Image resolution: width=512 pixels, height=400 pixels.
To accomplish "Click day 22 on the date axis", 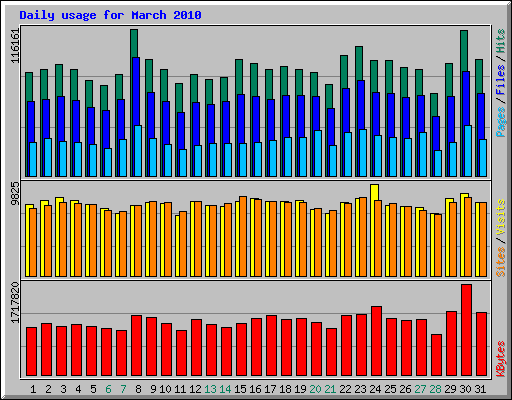I will coord(345,389).
